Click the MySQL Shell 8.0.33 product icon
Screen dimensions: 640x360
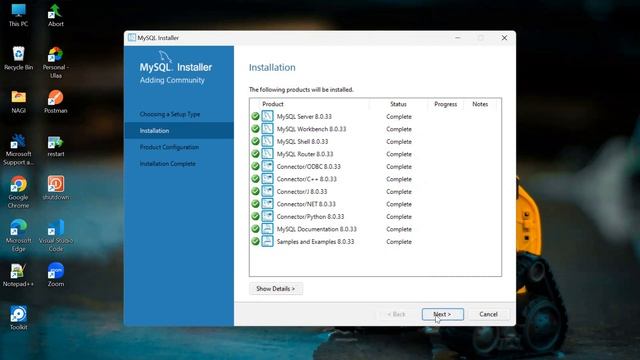coord(267,141)
